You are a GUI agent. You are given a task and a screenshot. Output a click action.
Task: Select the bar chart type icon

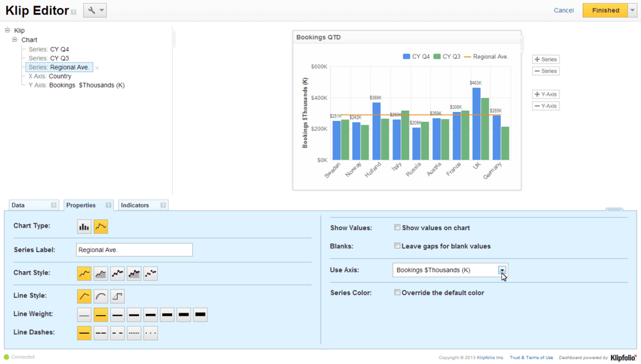click(84, 227)
